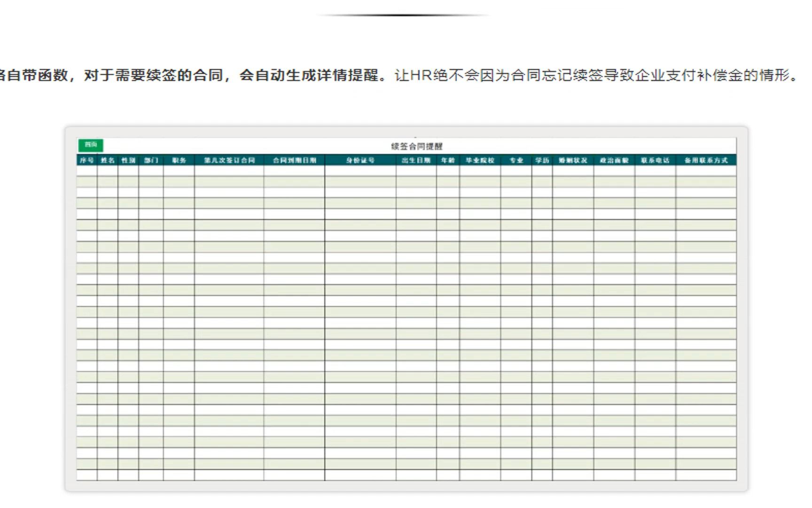Viewport: 812px width, 508px height.
Task: Select the 第几次签订合同 column header
Action: point(229,160)
